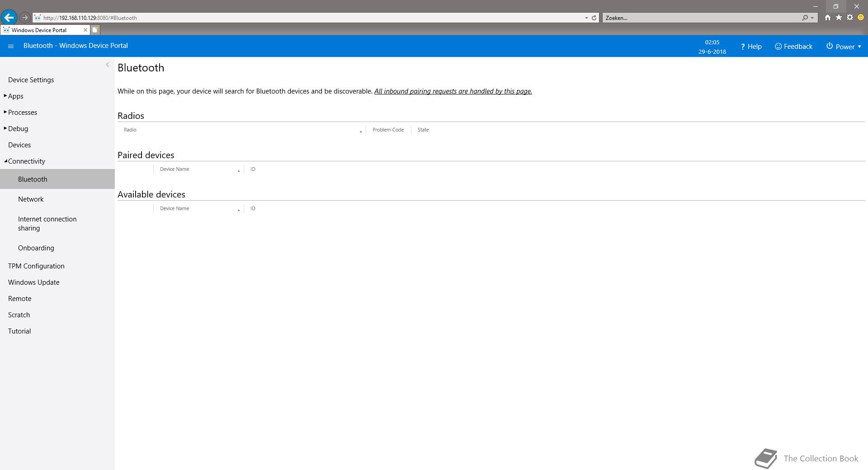Open the Network page
The height and width of the screenshot is (470, 868).
31,199
